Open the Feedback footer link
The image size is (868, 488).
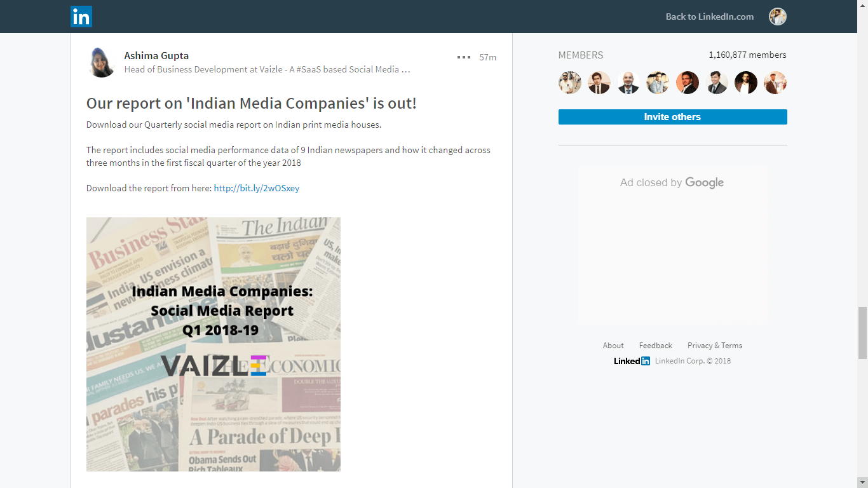point(656,346)
